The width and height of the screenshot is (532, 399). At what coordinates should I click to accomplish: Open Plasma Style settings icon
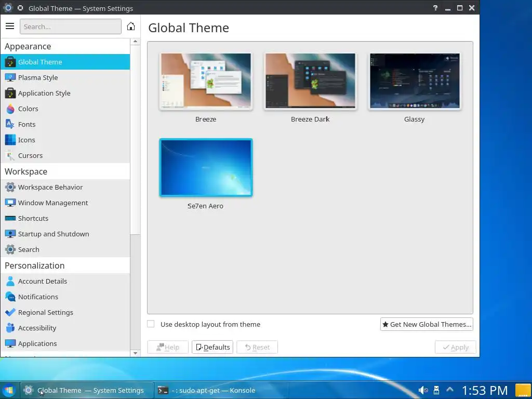[x=10, y=78]
